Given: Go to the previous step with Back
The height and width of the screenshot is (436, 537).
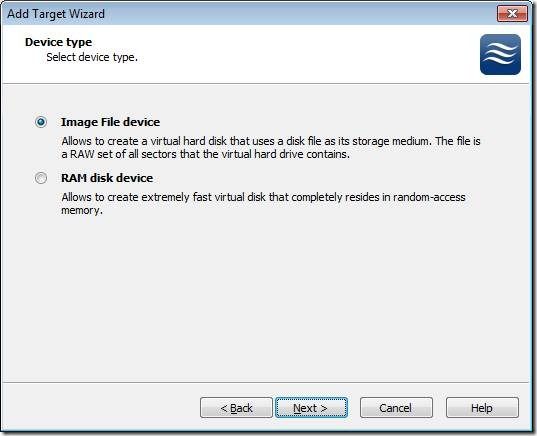Looking at the screenshot, I should (236, 408).
